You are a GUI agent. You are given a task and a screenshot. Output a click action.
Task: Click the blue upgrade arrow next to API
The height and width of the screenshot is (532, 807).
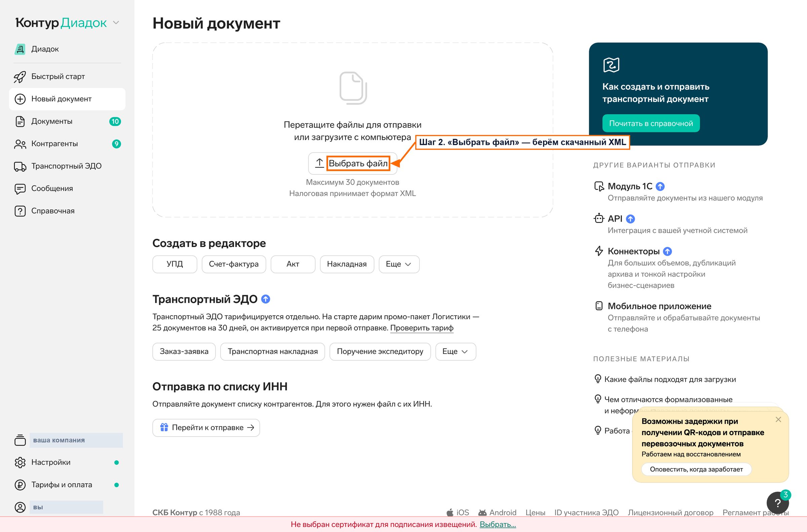630,219
